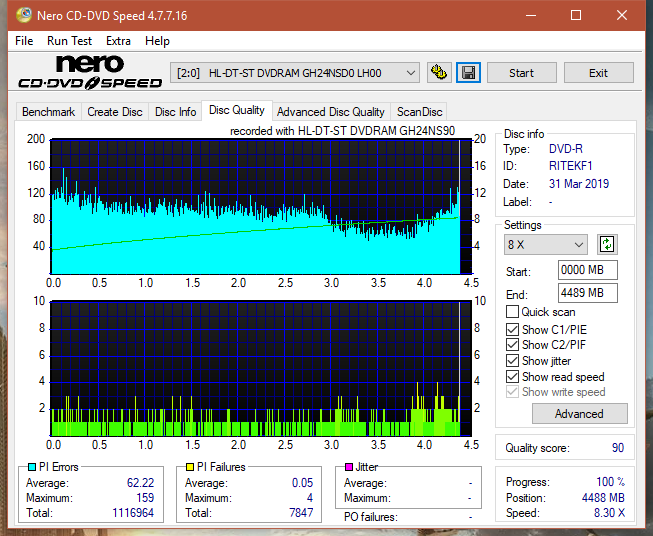Open the drive options icon with wrench
This screenshot has height=536, width=653.
point(439,73)
